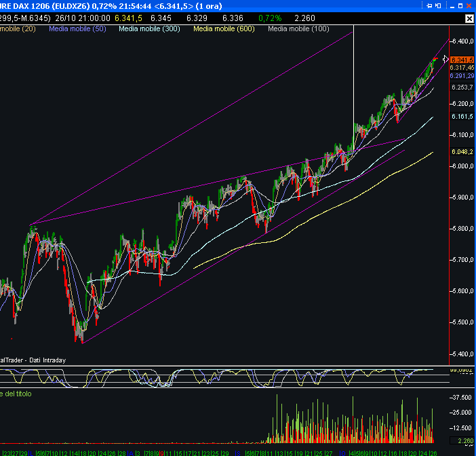
Task: Click the 6.400,0 price axis label
Action: [x=462, y=41]
